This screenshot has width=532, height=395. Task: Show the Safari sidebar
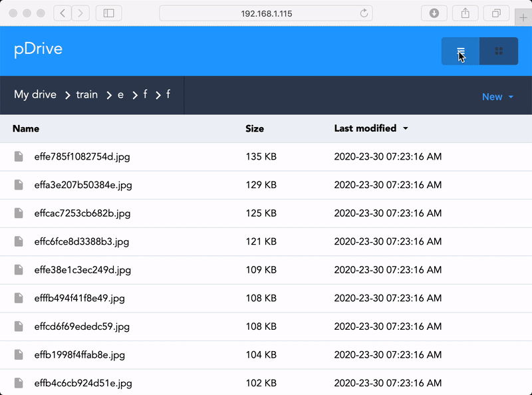coord(109,13)
